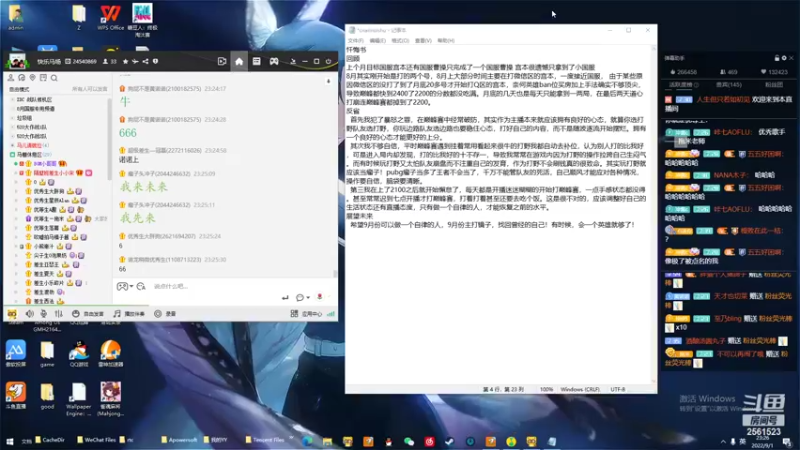Open Steam from the taskbar

tap(449, 441)
